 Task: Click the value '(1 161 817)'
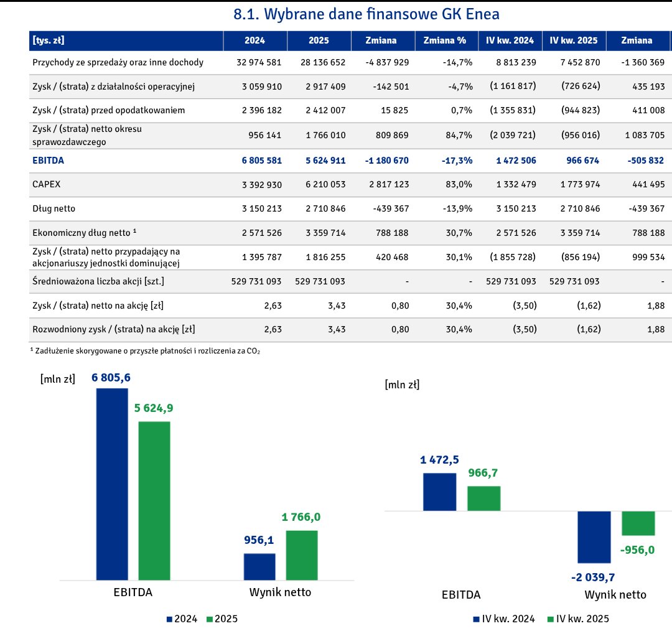513,86
